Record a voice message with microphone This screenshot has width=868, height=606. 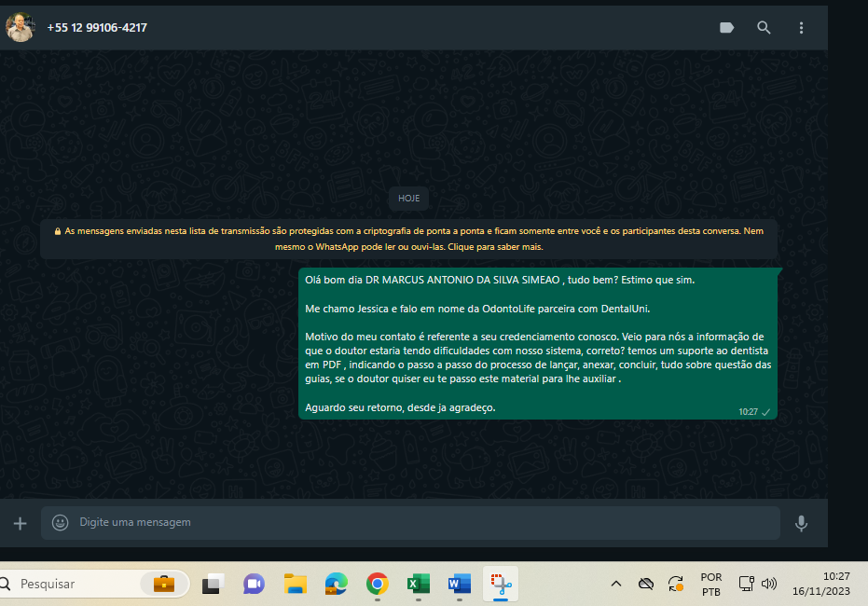tap(801, 523)
